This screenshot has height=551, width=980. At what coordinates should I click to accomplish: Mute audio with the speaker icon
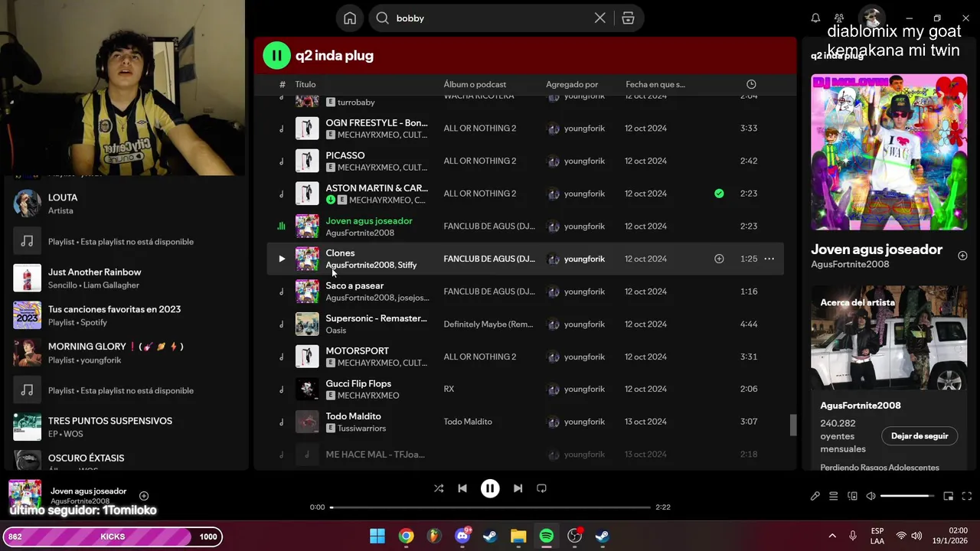click(x=871, y=496)
